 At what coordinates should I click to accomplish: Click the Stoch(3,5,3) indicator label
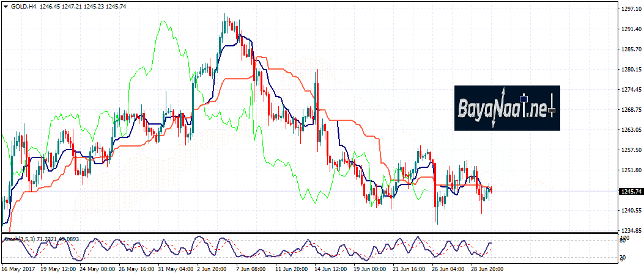pos(20,238)
